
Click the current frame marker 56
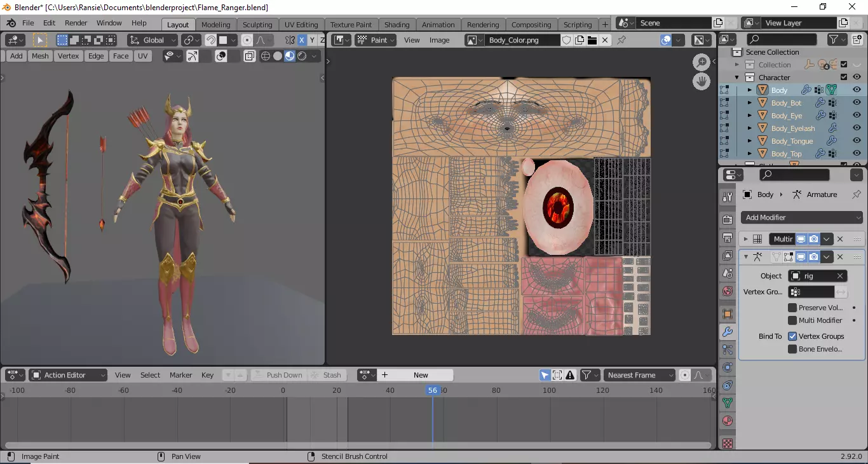pos(433,390)
